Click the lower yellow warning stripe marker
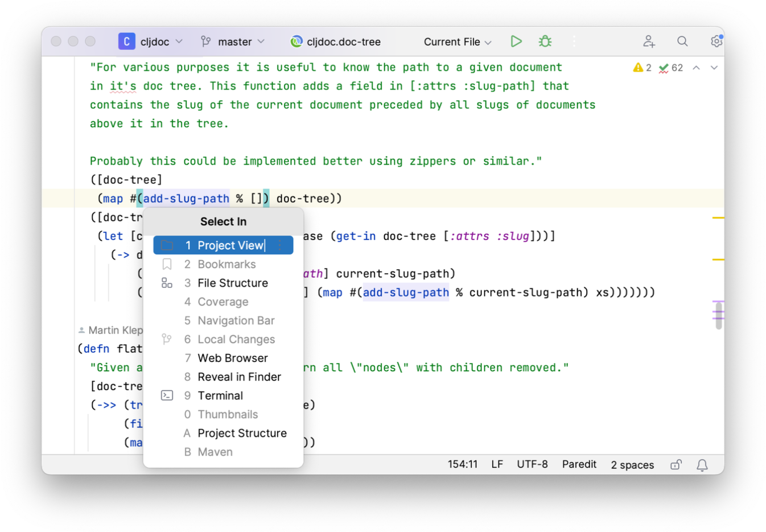This screenshot has width=766, height=532. (x=718, y=259)
